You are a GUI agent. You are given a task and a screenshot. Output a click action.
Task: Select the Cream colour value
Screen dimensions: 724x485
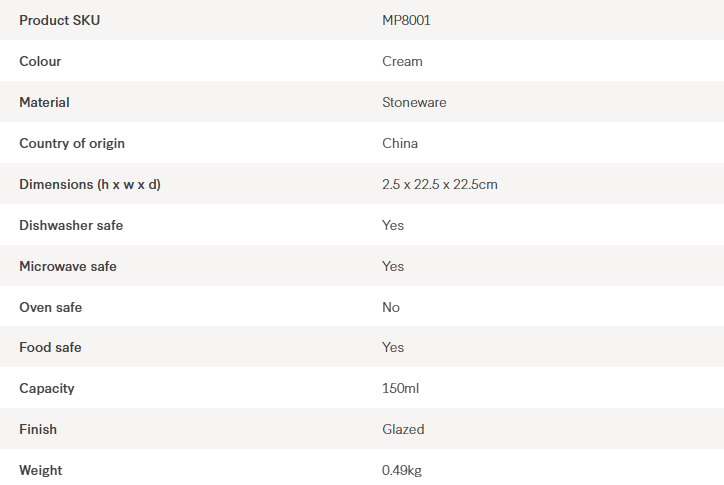(402, 61)
